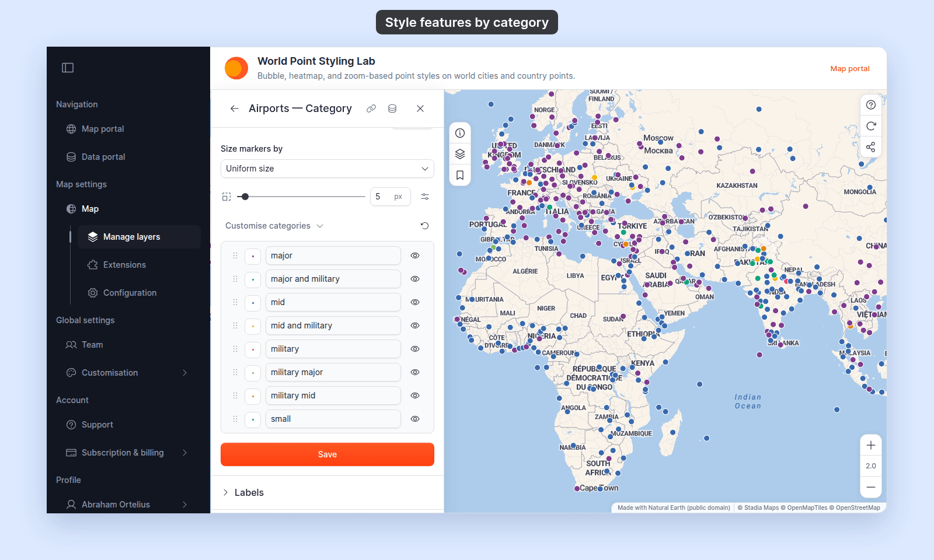Image resolution: width=934 pixels, height=560 pixels.
Task: Toggle visibility of the major category
Action: pos(415,256)
